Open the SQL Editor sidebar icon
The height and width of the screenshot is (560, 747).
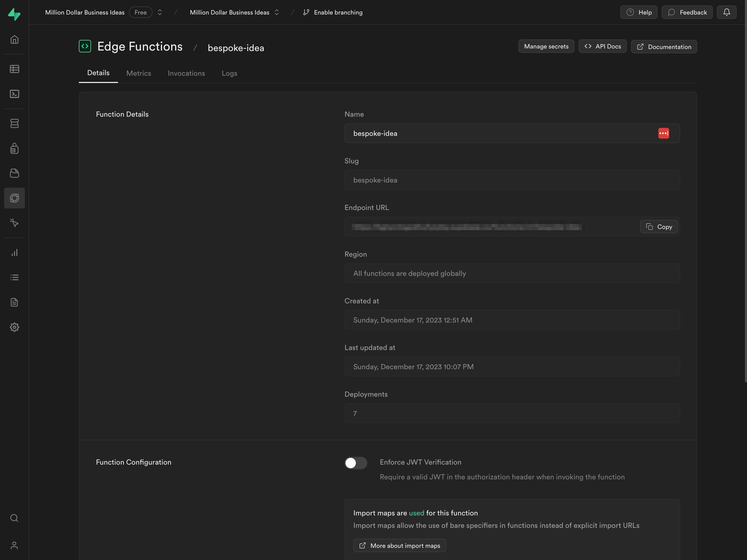tap(14, 94)
